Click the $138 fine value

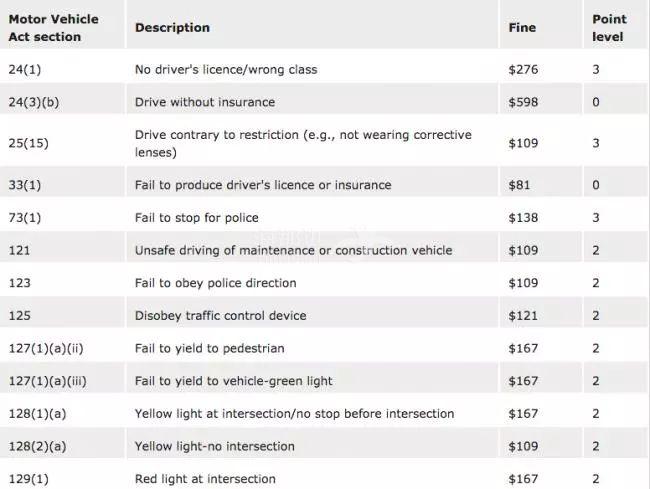(523, 218)
